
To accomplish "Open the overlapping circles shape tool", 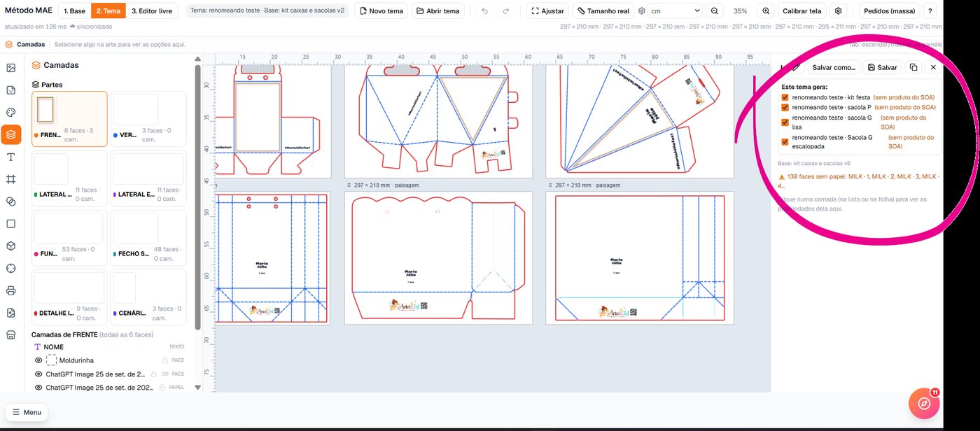I will coord(10,202).
